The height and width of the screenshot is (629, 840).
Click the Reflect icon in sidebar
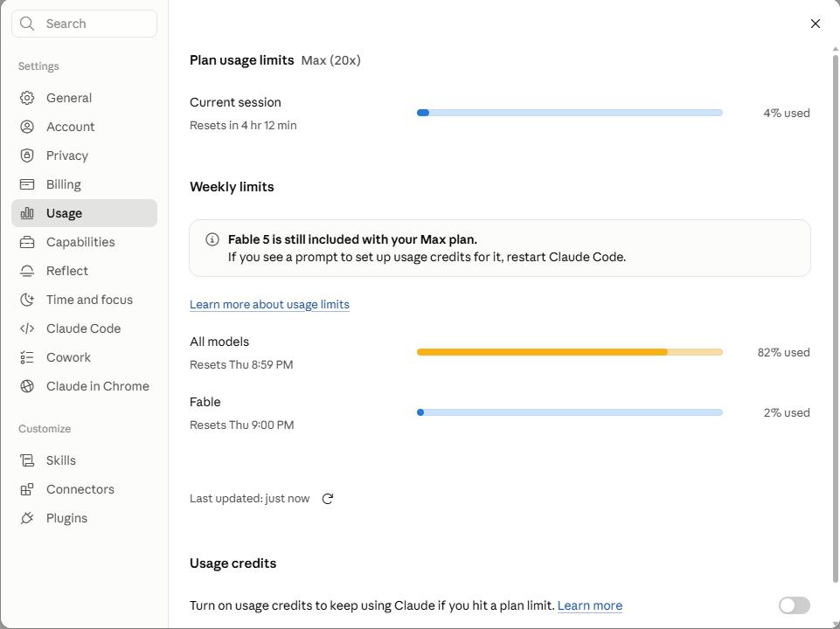pos(27,271)
